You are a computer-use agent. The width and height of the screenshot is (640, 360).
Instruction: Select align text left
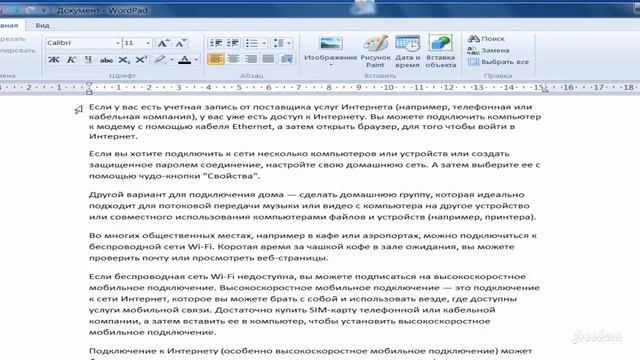pos(216,59)
